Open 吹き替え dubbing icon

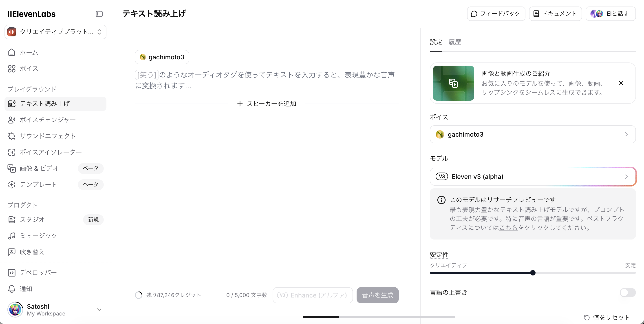point(11,252)
